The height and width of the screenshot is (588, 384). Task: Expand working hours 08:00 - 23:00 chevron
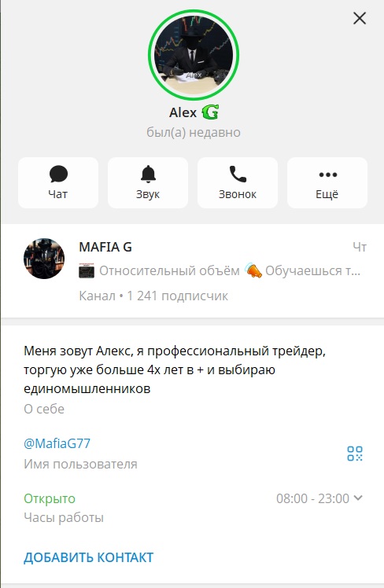(x=358, y=498)
